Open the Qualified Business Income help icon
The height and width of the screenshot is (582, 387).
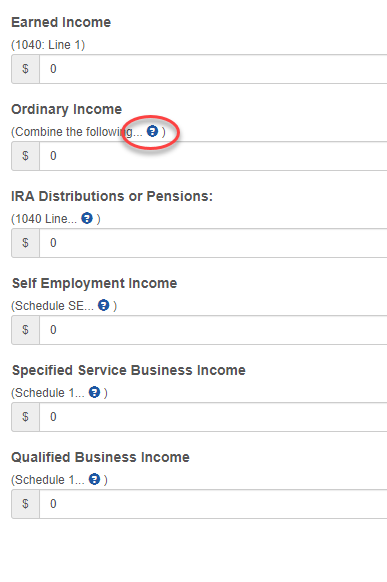(94, 479)
